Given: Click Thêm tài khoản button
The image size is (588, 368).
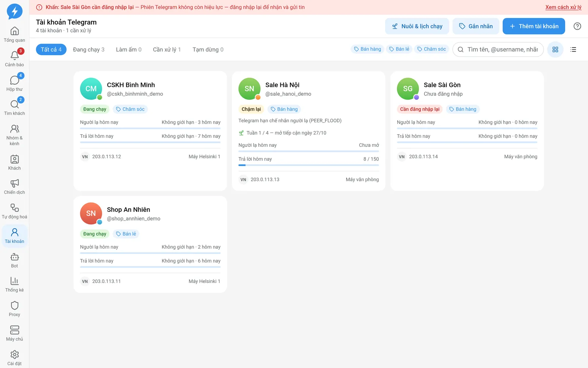Looking at the screenshot, I should point(534,26).
